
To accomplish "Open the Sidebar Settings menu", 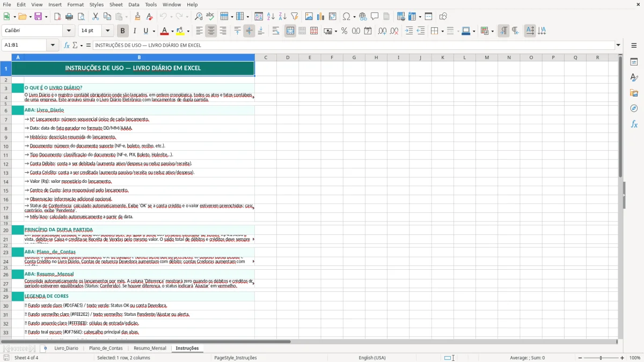I will pos(634,46).
